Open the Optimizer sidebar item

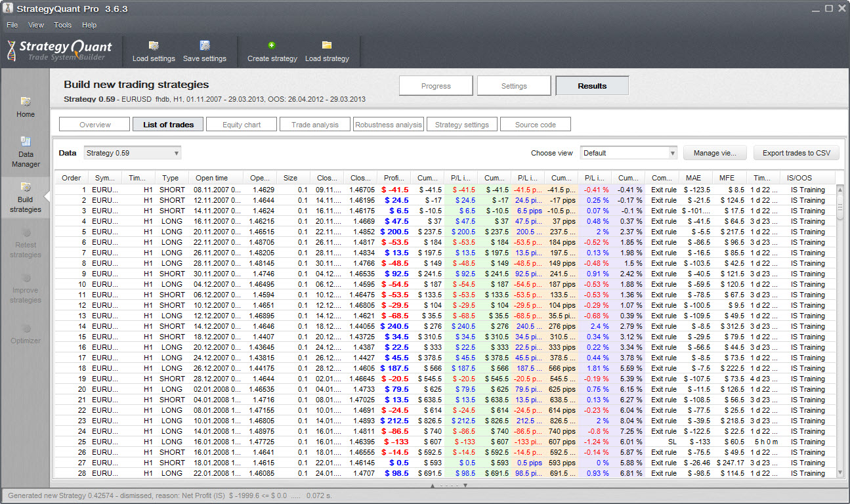26,333
